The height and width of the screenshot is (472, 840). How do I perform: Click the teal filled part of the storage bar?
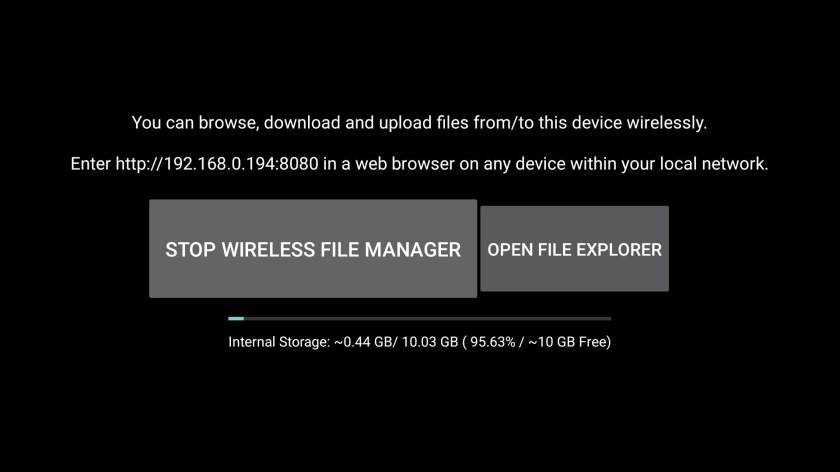coord(236,318)
